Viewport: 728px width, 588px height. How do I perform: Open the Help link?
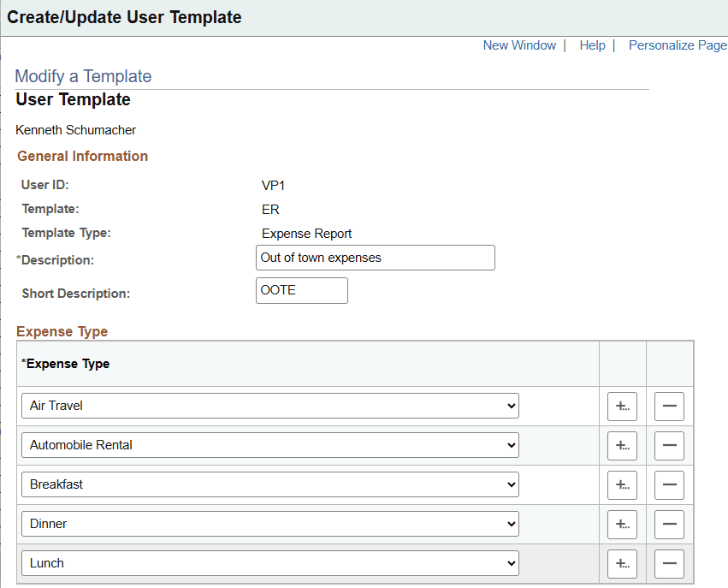[x=592, y=45]
